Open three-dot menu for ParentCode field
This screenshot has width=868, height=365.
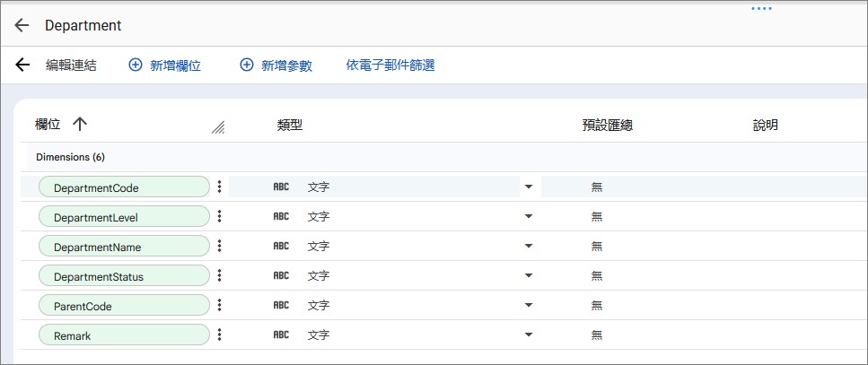[220, 305]
